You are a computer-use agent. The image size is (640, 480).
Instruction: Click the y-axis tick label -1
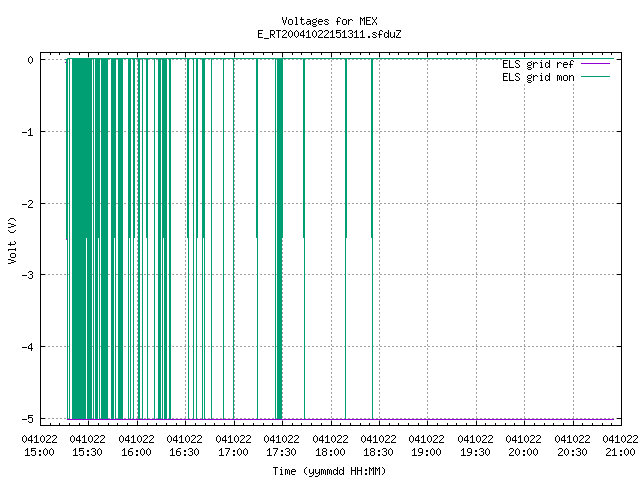coord(28,132)
